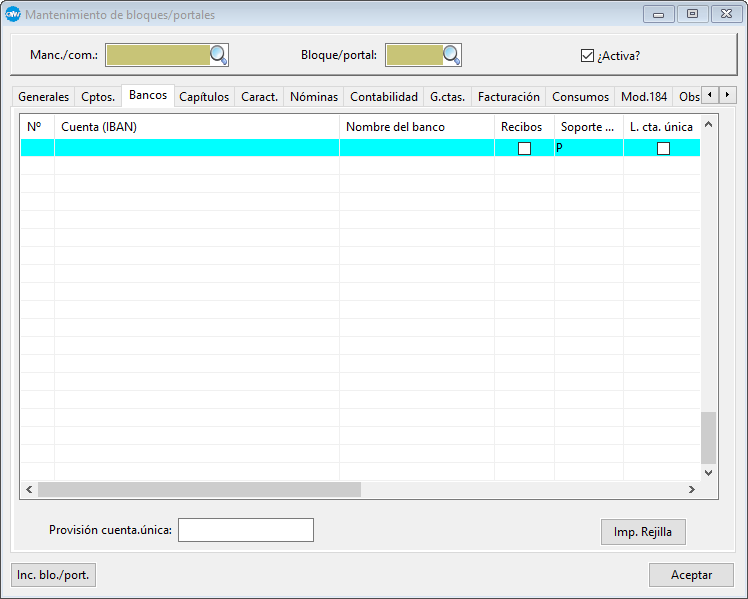Enable L. cta. única checkbox in first row
Screen dimensions: 748x599
[663, 148]
